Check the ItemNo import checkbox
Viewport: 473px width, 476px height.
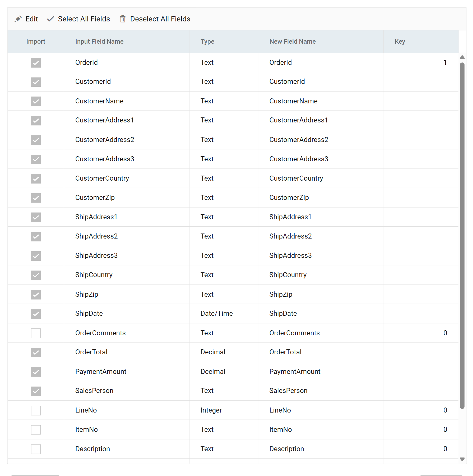(36, 430)
